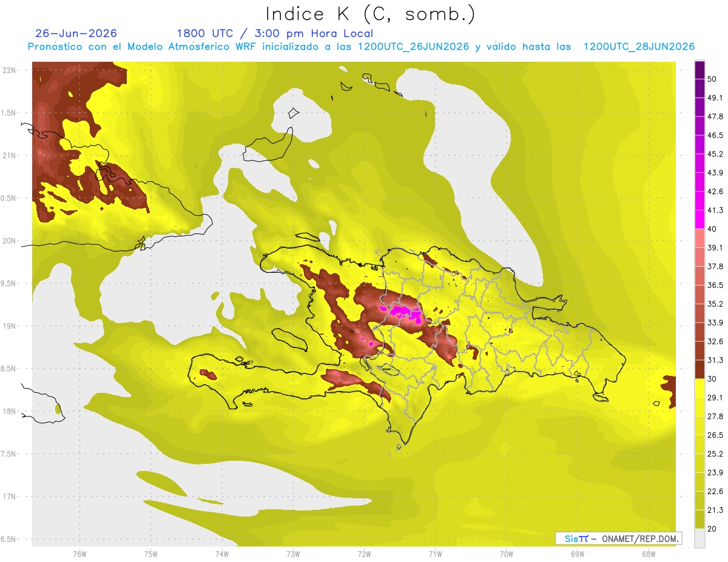Click the "71W" longitude label
Screen dimensions: 728x562
pos(435,554)
